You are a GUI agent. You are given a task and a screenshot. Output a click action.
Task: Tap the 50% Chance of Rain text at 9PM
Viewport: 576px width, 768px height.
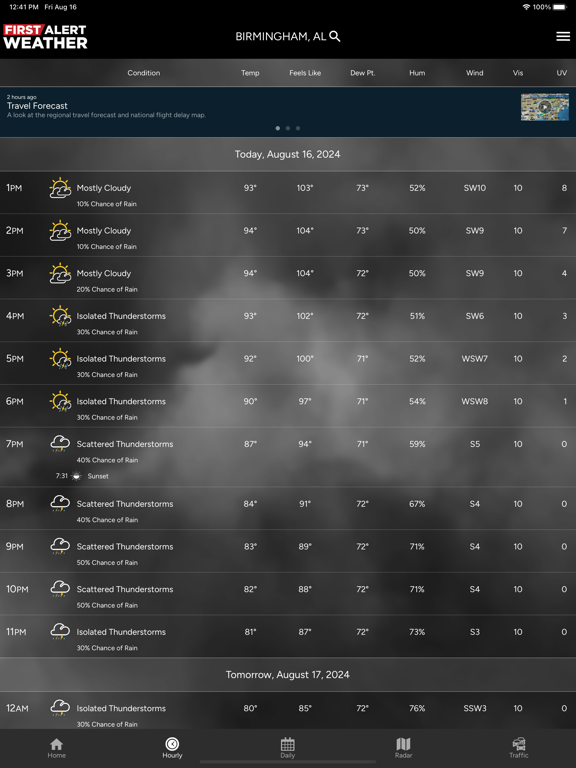[x=107, y=562]
